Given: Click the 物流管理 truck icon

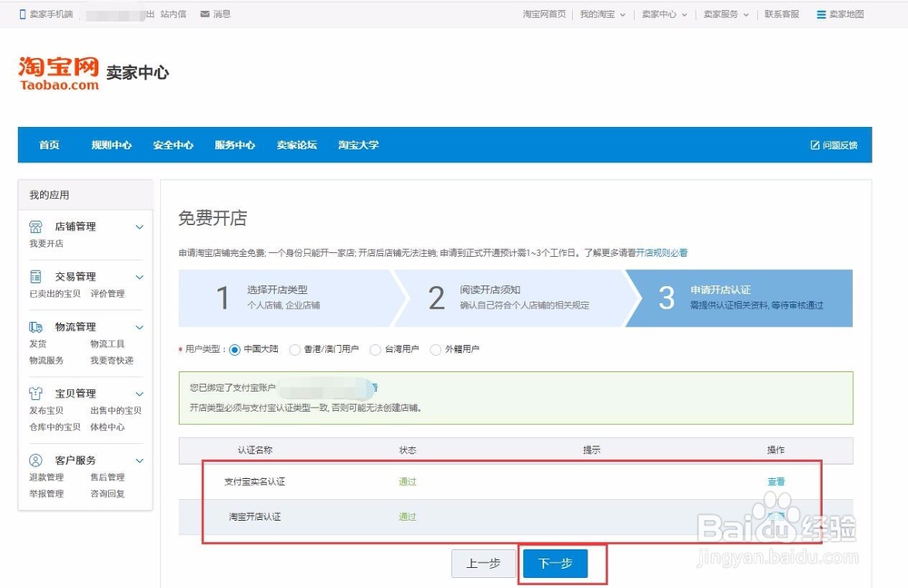Looking at the screenshot, I should coord(36,327).
